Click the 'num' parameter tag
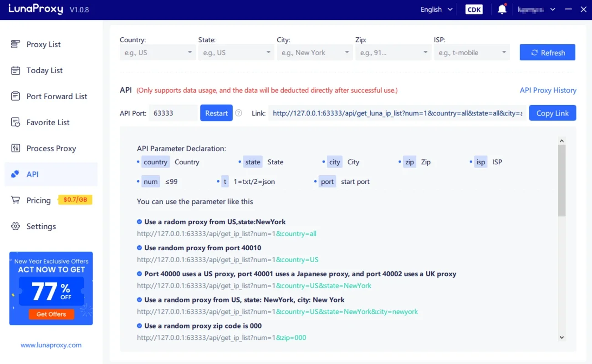The height and width of the screenshot is (364, 592). pos(151,182)
